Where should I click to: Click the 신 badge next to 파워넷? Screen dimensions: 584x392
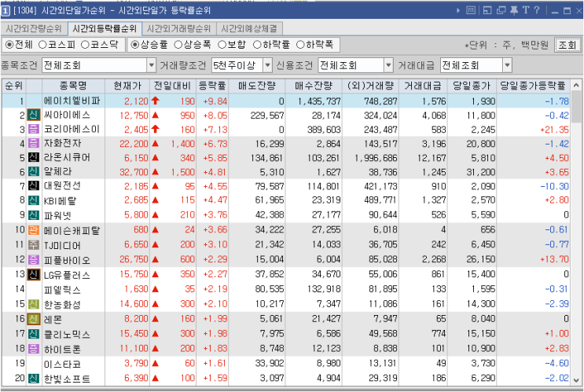34,214
